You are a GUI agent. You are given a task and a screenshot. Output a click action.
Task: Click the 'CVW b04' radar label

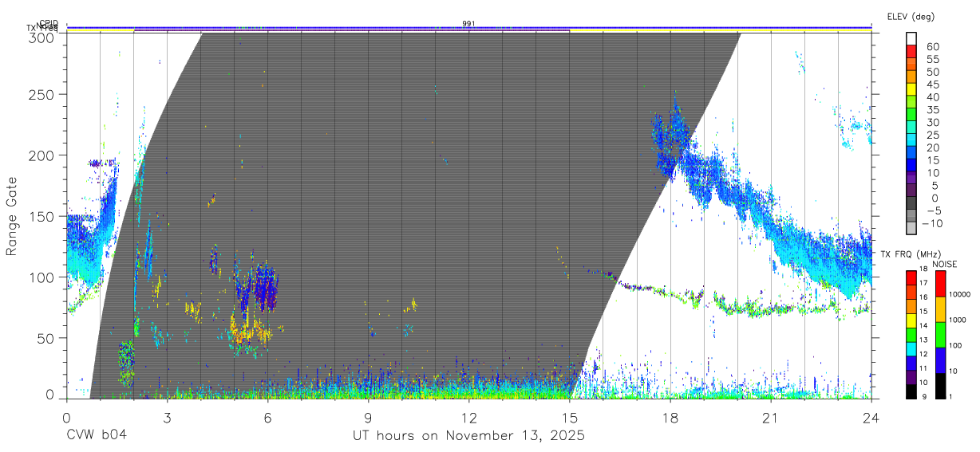click(96, 436)
